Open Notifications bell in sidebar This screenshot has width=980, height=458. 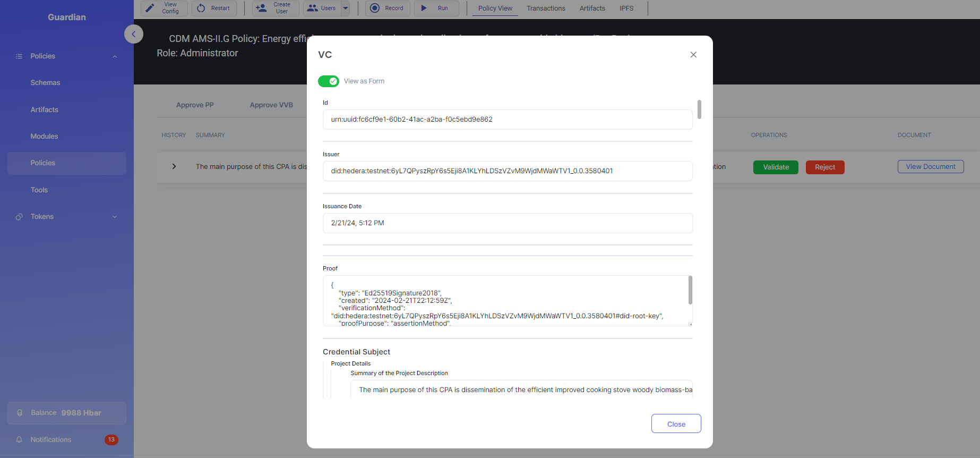tap(20, 439)
